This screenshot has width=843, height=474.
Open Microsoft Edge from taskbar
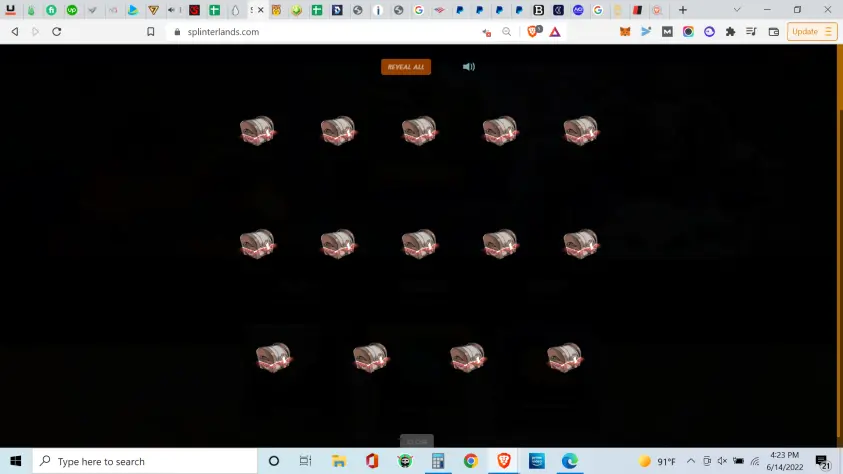point(570,461)
